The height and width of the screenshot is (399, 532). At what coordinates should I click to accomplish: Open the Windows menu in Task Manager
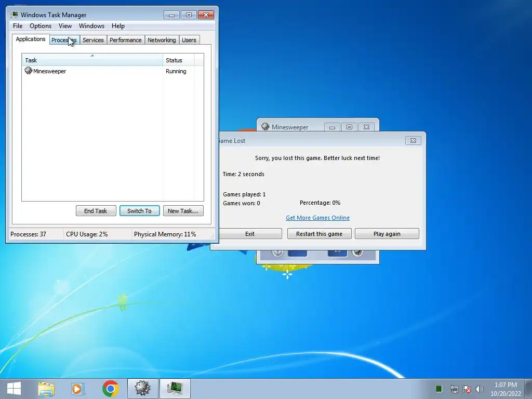click(91, 26)
